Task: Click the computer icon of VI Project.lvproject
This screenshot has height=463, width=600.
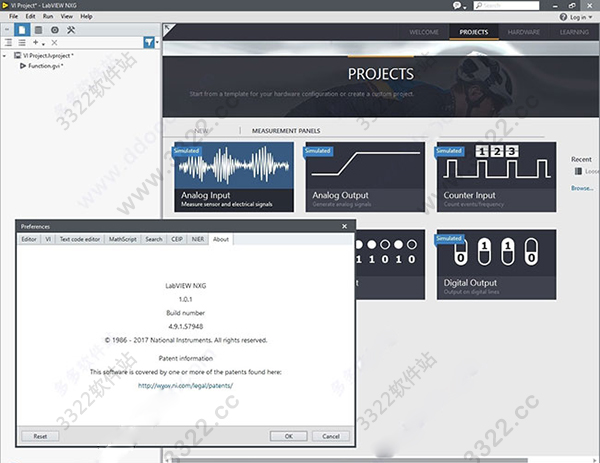Action: [18, 55]
